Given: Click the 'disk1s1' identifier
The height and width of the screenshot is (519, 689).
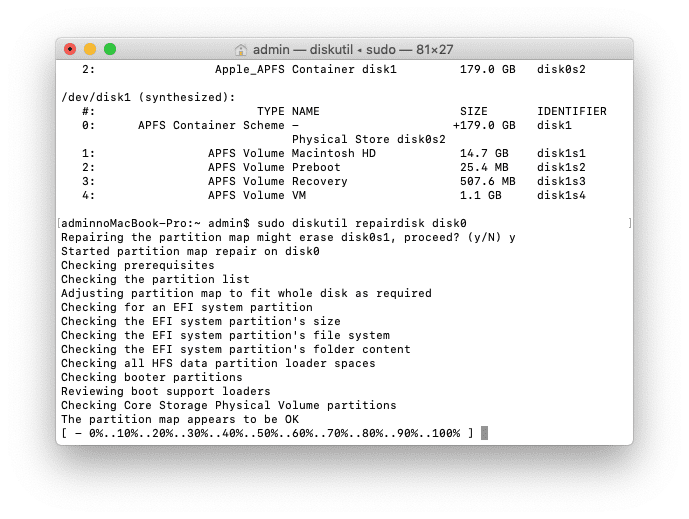Looking at the screenshot, I should 561,153.
